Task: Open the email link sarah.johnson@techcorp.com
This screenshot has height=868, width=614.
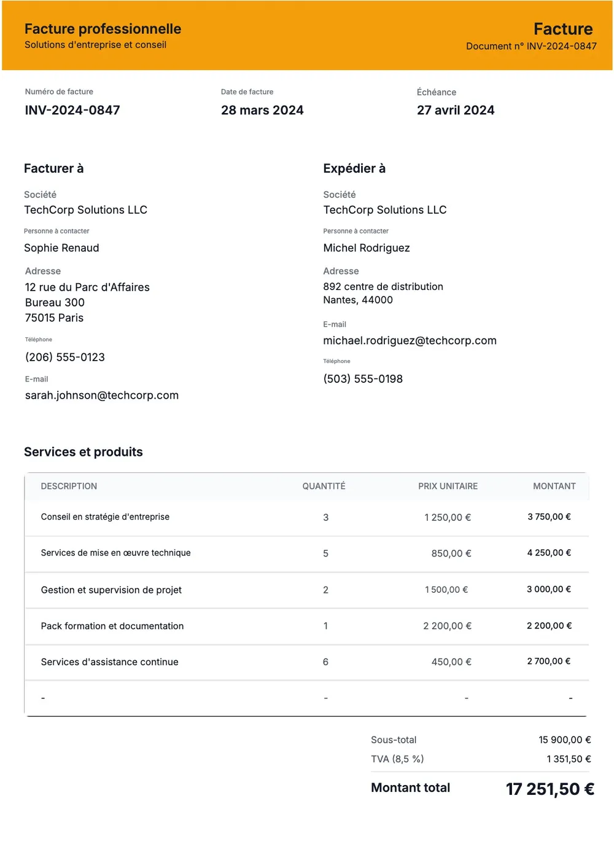Action: pyautogui.click(x=102, y=396)
